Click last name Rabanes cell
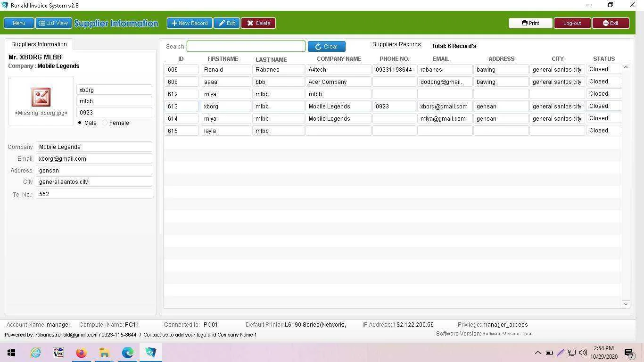The height and width of the screenshot is (362, 644). pos(279,70)
